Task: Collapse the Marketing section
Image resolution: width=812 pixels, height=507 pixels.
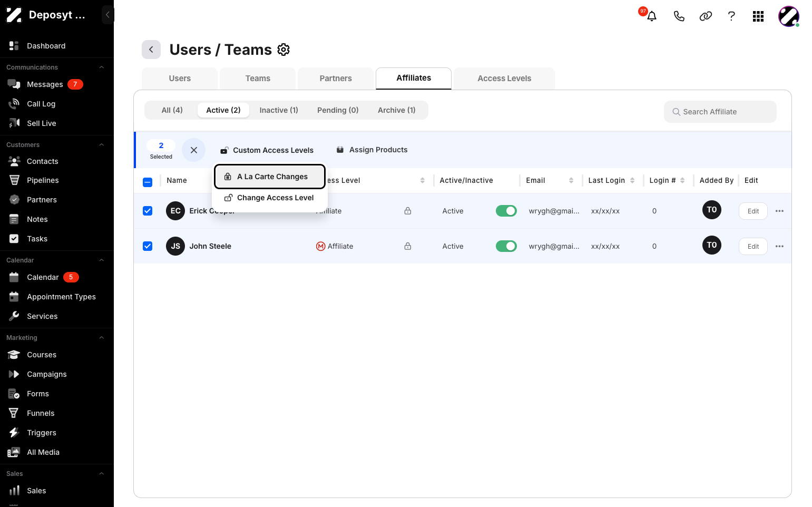Action: (x=102, y=338)
